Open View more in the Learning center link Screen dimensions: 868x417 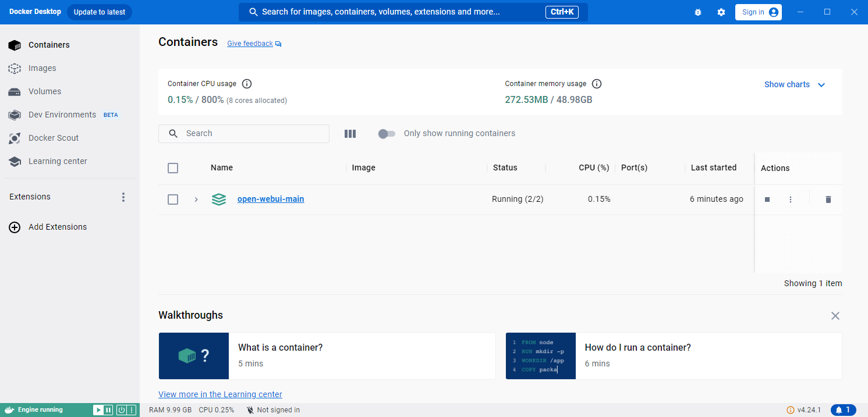pos(220,394)
